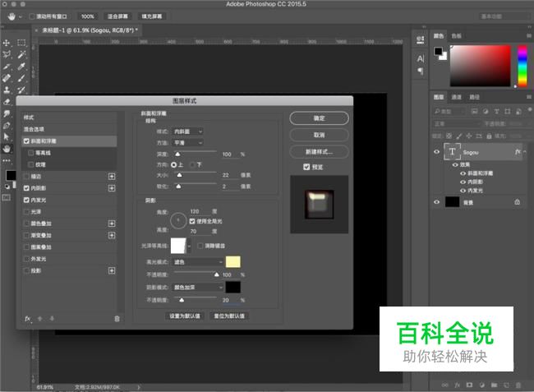Viewport: 534px width, 392px height.
Task: Toggle Quick Mask mode icon
Action: (x=7, y=197)
